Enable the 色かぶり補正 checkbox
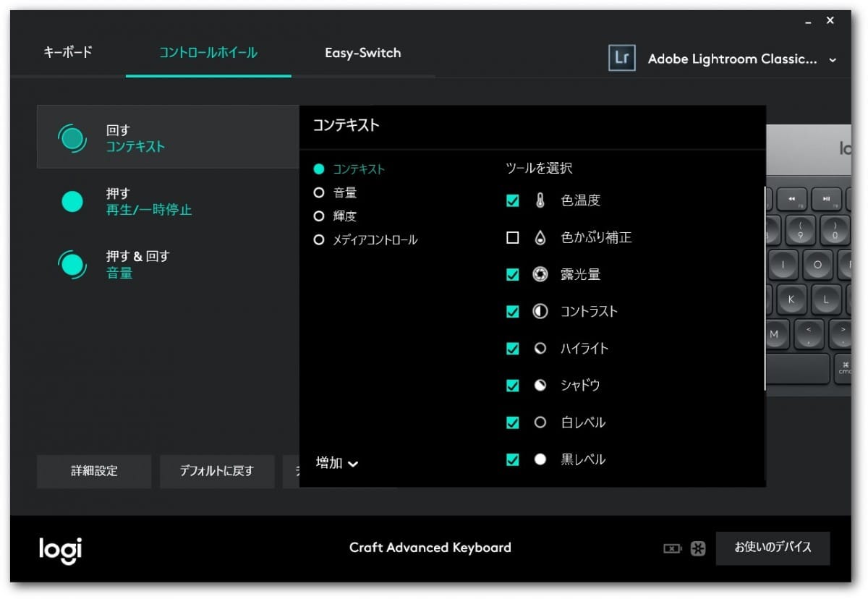 coord(513,238)
